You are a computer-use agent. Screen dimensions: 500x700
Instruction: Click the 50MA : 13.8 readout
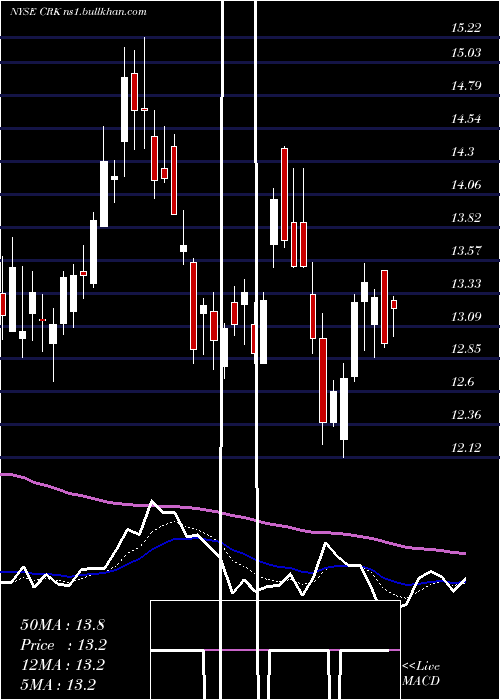[62, 625]
